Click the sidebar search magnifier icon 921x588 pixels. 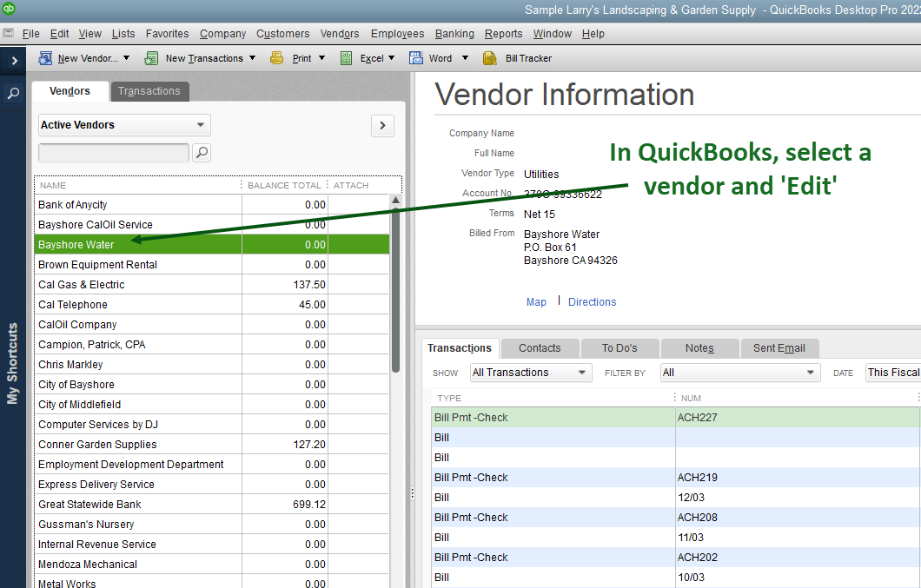13,93
